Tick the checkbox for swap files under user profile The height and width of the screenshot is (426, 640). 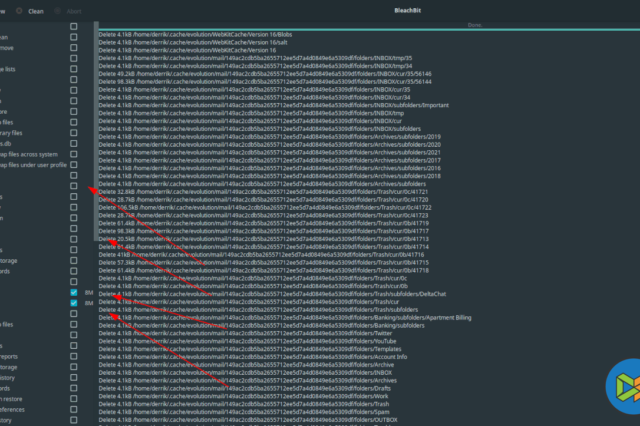tap(73, 165)
